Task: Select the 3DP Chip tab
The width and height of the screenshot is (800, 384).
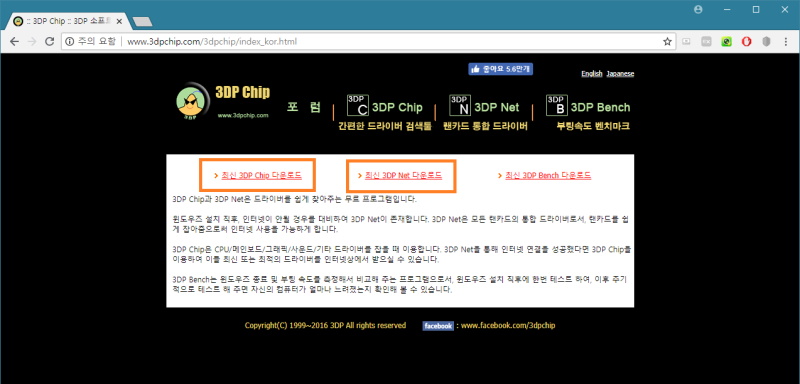Action: tap(67, 22)
